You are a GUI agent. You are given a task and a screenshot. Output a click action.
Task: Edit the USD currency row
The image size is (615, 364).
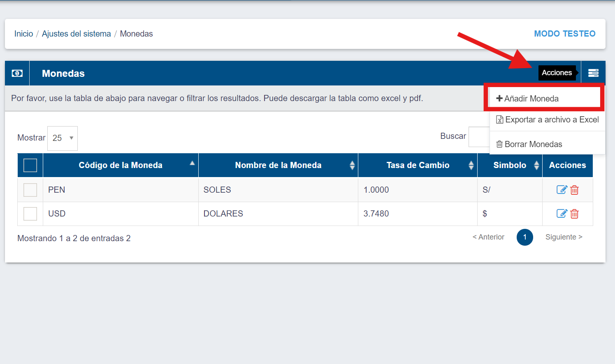click(x=562, y=213)
